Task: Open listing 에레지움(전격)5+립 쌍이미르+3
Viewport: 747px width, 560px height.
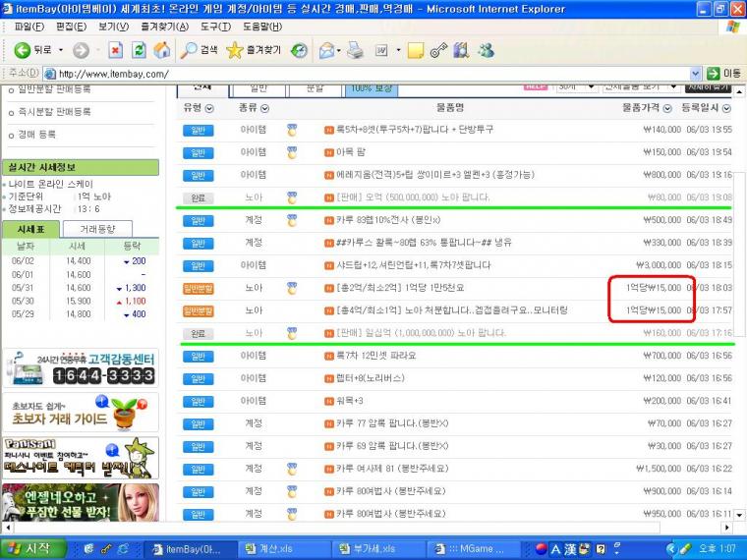Action: coord(435,175)
